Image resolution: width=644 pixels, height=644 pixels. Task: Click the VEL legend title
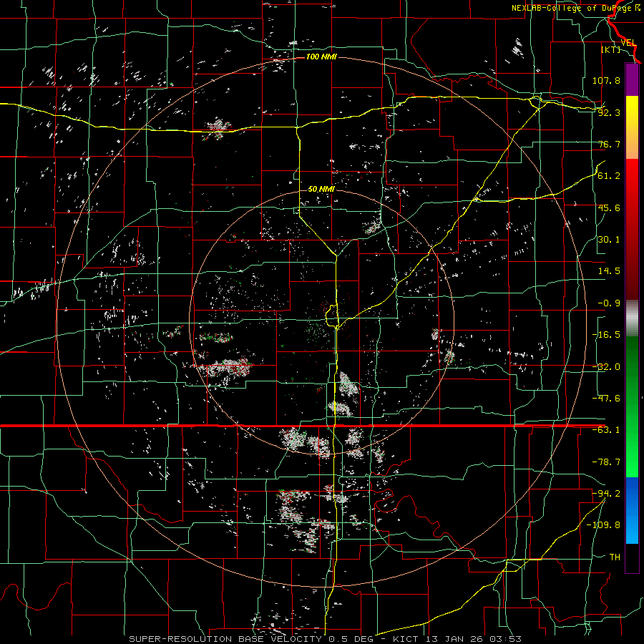[x=628, y=42]
